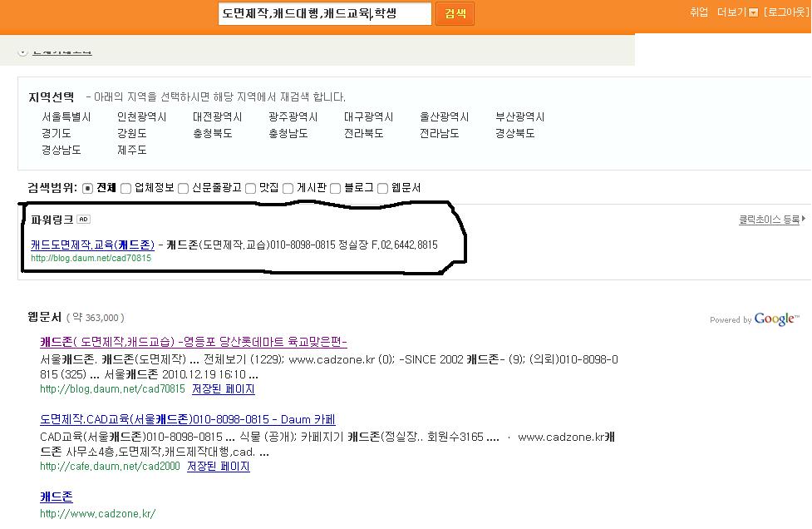Click the AD badge next to 파워링크
The height and width of the screenshot is (529, 812).
[83, 219]
